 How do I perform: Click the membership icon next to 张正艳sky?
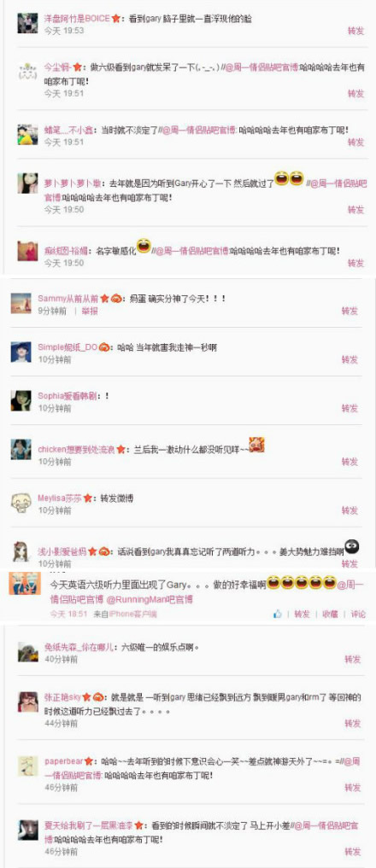pos(99,697)
